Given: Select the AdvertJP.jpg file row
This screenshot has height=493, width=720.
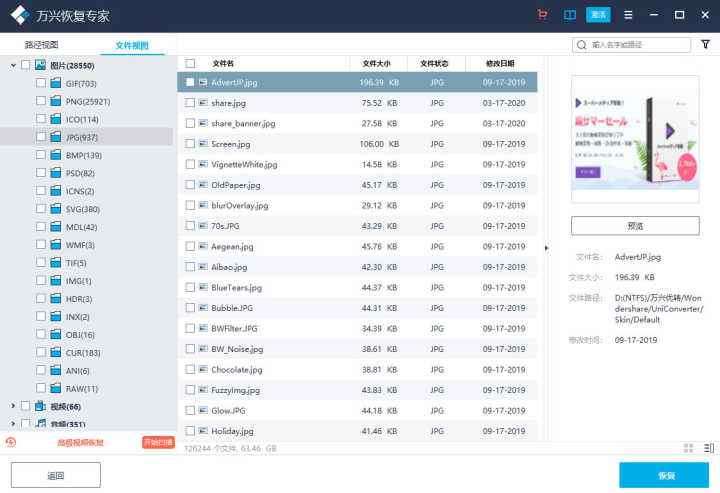Looking at the screenshot, I should point(357,82).
